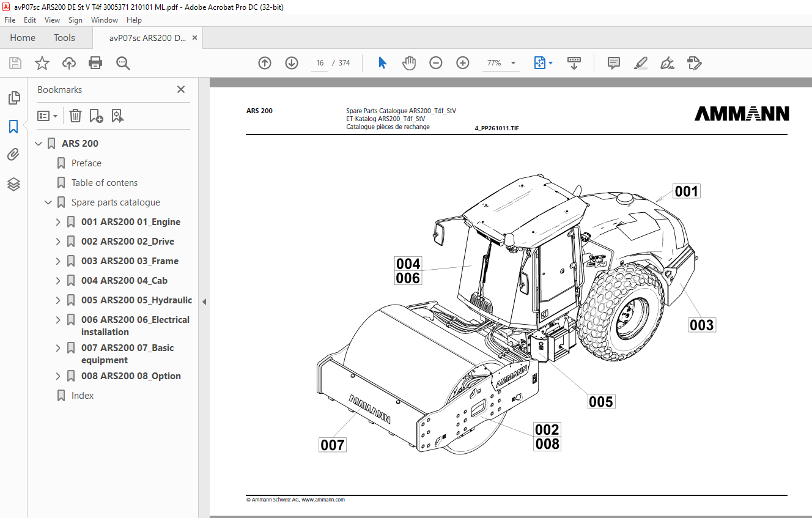Switch to the Home tab
Image resolution: width=812 pixels, height=518 pixels.
23,38
